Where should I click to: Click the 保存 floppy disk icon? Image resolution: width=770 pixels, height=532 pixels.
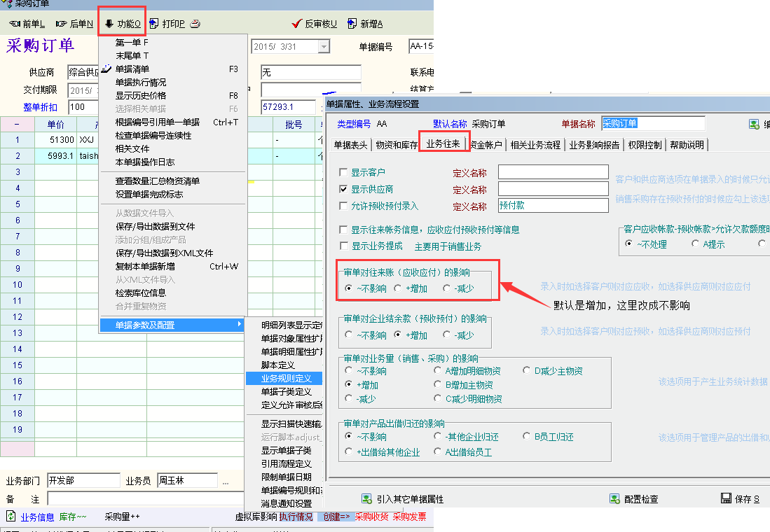coord(726,498)
